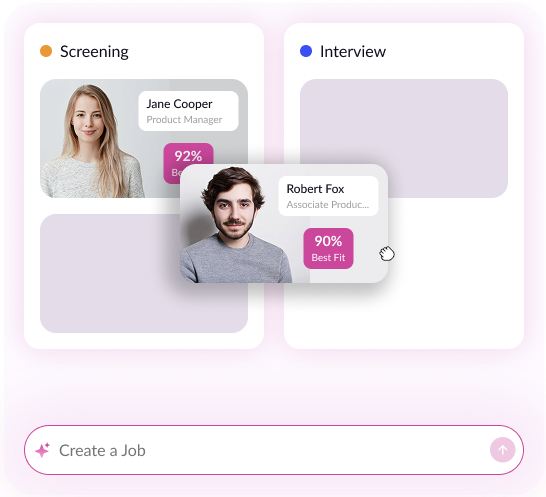Click the 90% percentage value
This screenshot has width=546, height=497.
(x=328, y=241)
